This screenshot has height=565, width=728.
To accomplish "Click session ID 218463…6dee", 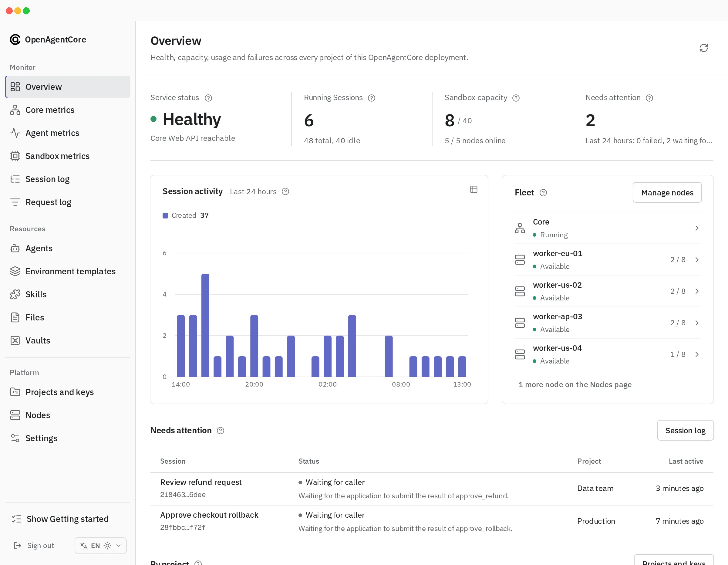I will click(x=183, y=494).
